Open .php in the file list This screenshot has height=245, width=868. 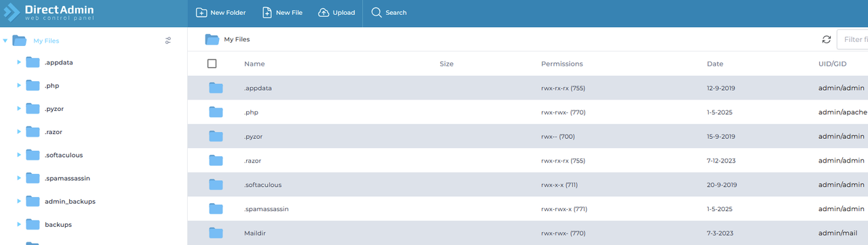(251, 112)
